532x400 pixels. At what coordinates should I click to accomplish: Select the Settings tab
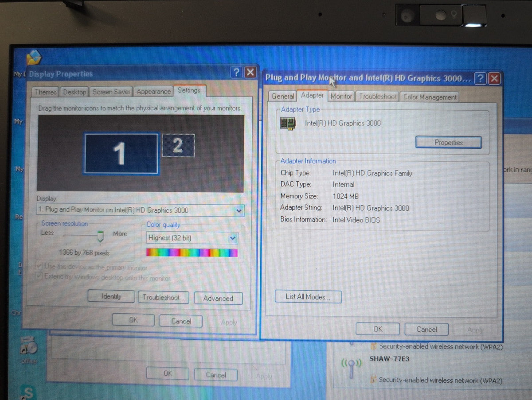point(189,90)
